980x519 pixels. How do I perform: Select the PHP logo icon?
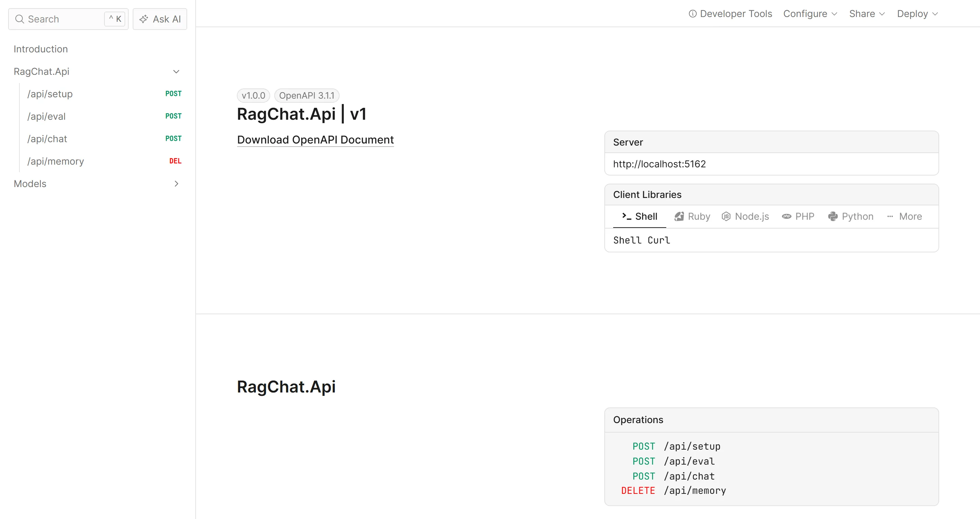786,216
